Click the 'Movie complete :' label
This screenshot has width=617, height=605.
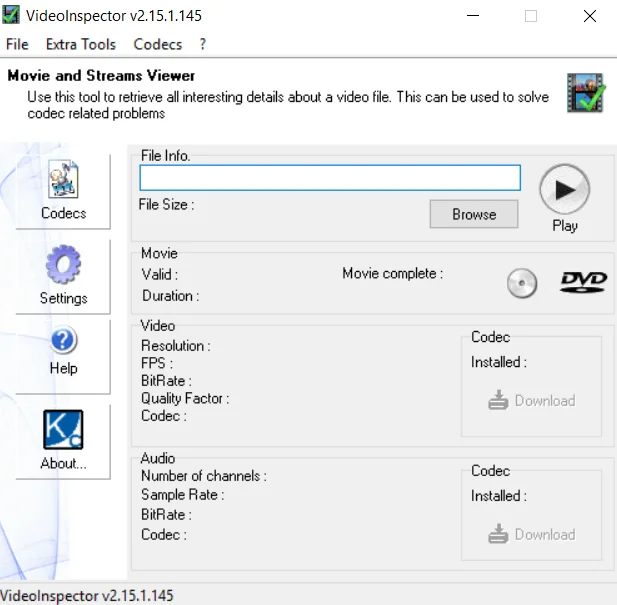(393, 273)
